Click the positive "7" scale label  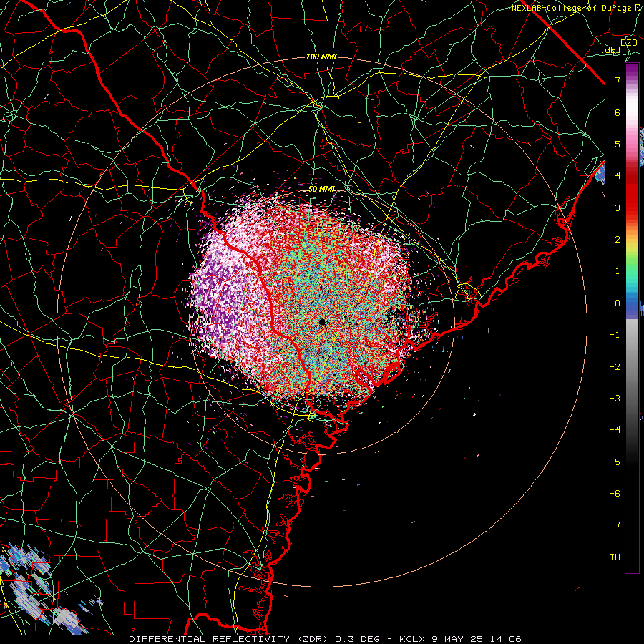618,80
